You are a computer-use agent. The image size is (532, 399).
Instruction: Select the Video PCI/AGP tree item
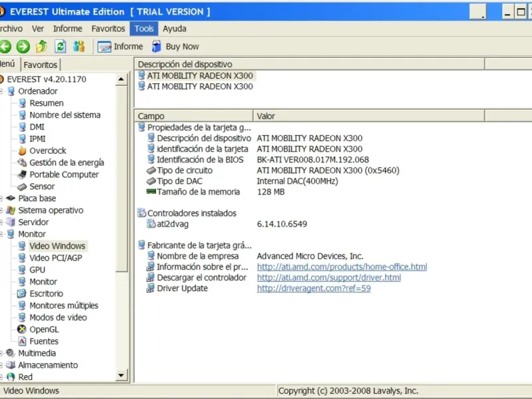pos(51,258)
